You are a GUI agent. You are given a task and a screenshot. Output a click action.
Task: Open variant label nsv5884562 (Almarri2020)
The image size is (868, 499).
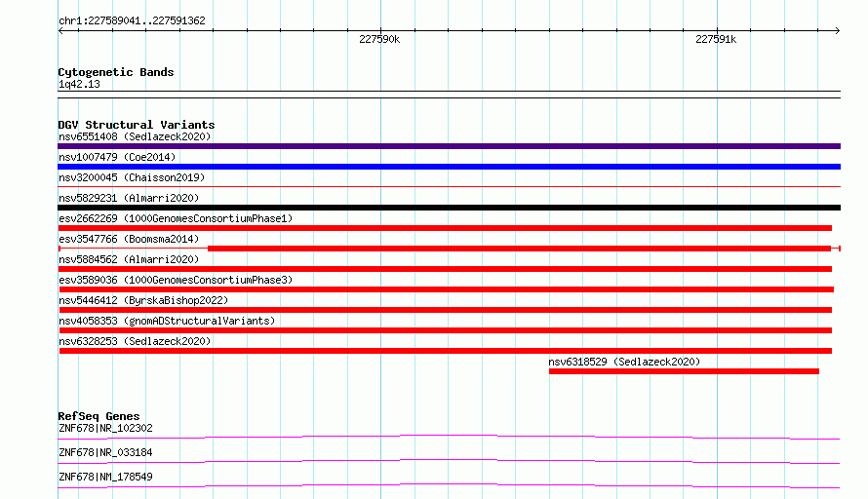pos(129,259)
